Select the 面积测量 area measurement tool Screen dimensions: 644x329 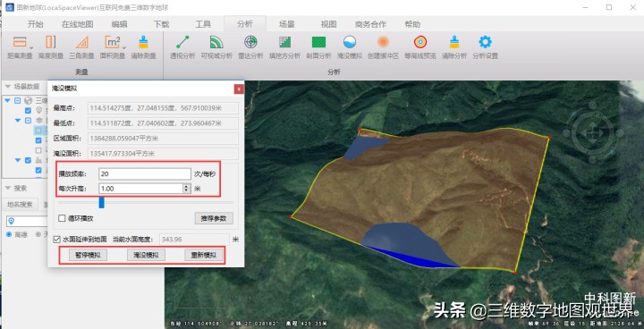point(113,47)
